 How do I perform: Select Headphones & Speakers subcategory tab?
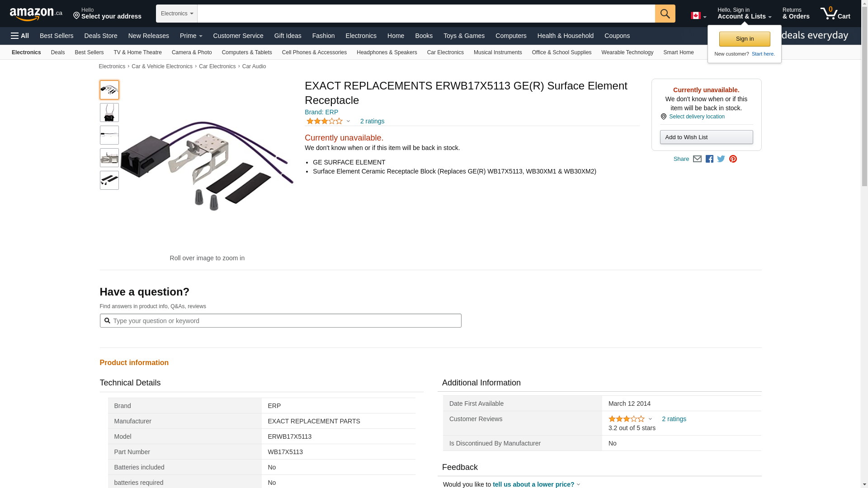click(387, 52)
